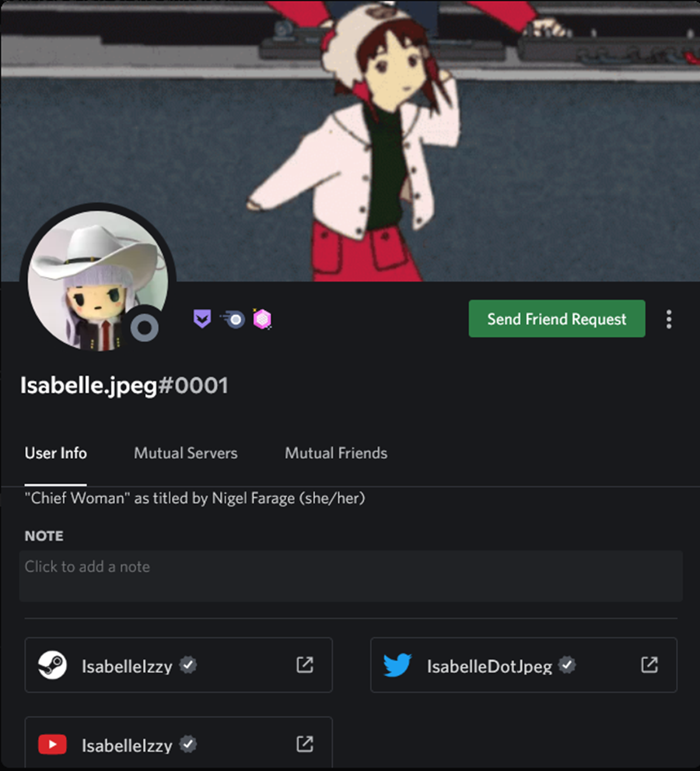Click the Nitro subscriber badge
This screenshot has height=771, width=700.
232,319
